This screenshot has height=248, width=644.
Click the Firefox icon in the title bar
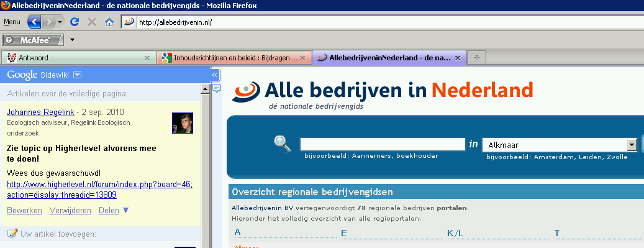click(6, 6)
